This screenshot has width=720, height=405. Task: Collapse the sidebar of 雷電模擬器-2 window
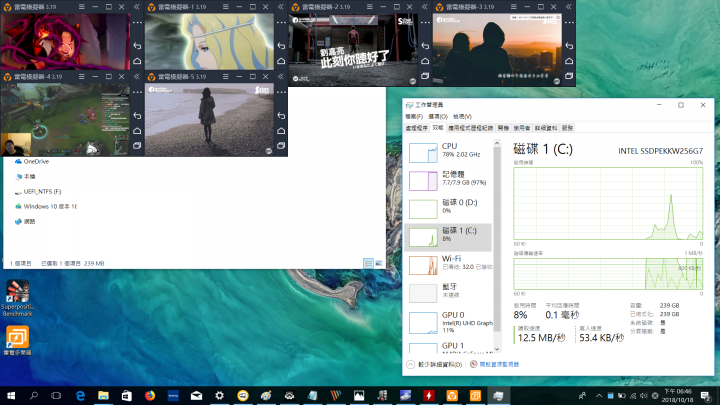point(425,7)
